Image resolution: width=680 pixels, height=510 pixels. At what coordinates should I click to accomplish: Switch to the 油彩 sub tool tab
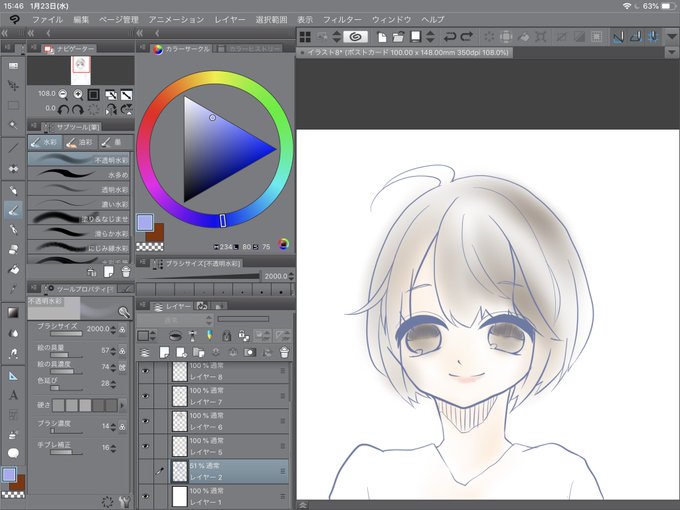(80, 142)
